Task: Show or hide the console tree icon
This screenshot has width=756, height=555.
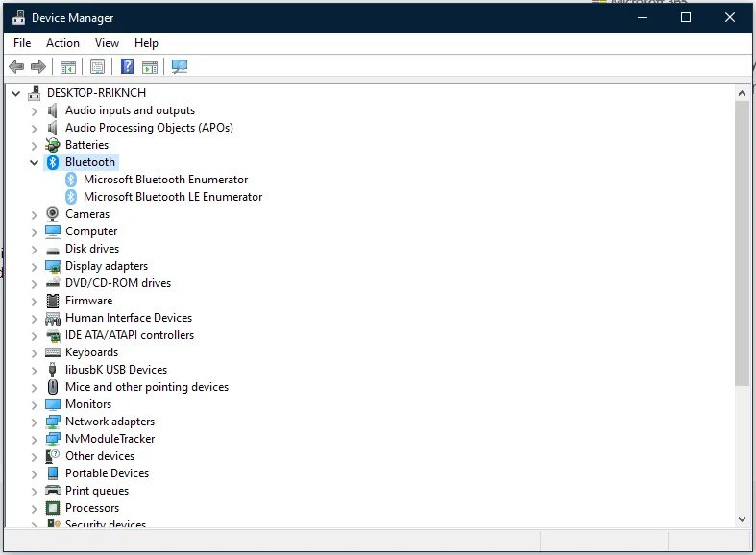Action: coord(68,67)
